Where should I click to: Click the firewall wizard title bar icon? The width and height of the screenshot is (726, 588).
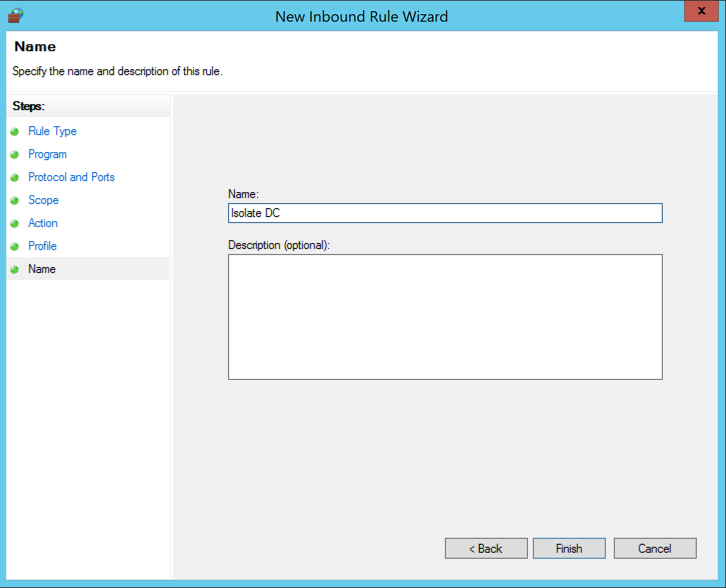point(15,15)
